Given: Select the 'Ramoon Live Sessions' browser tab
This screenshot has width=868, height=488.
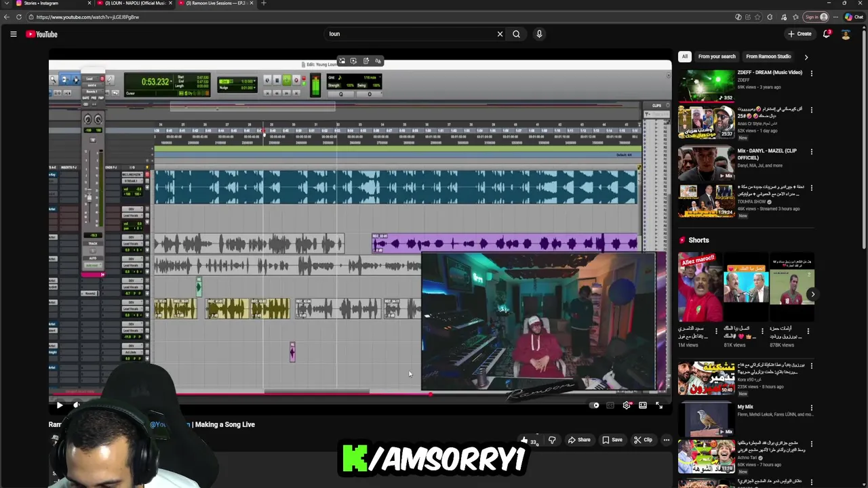Looking at the screenshot, I should tap(216, 3).
